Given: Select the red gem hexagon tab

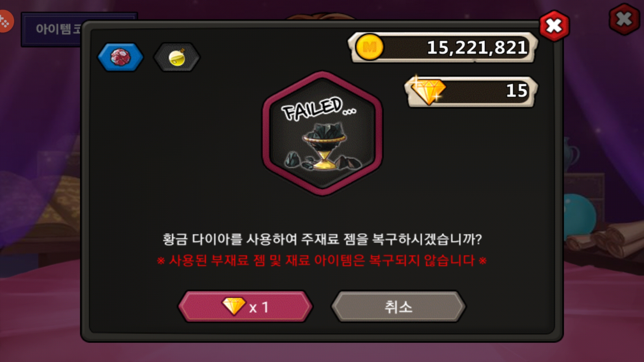Looking at the screenshot, I should [x=120, y=57].
